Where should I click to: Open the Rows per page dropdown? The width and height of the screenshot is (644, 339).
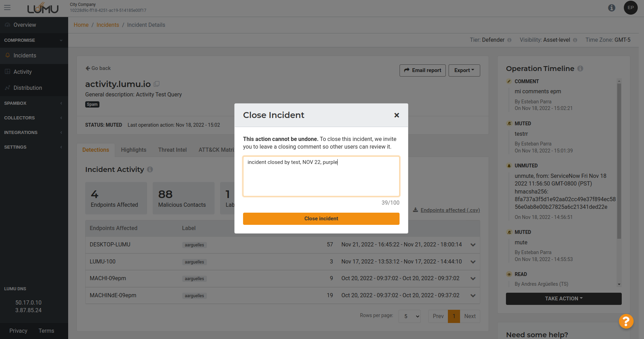tap(410, 316)
